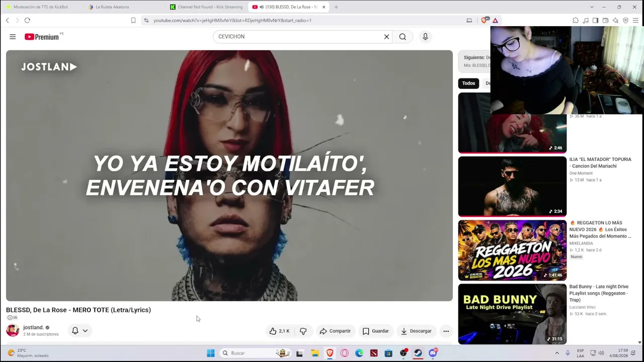Visit the Lucciano Vinci channel
This screenshot has width=644, height=362.
[582, 307]
